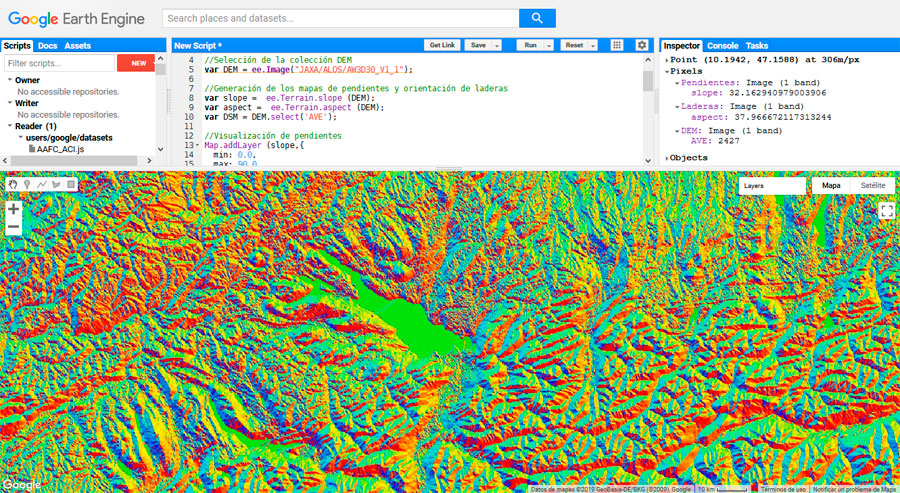Switch to the Tasks tab
This screenshot has width=900, height=493.
757,46
